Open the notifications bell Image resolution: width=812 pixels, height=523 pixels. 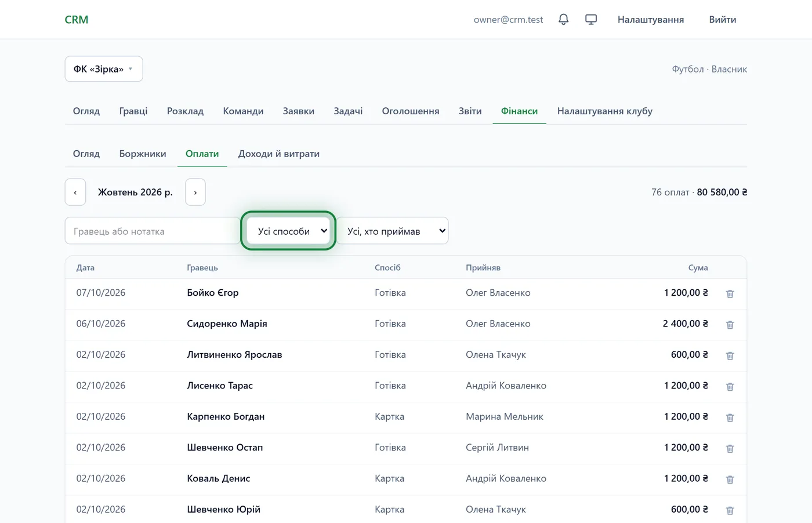click(563, 20)
